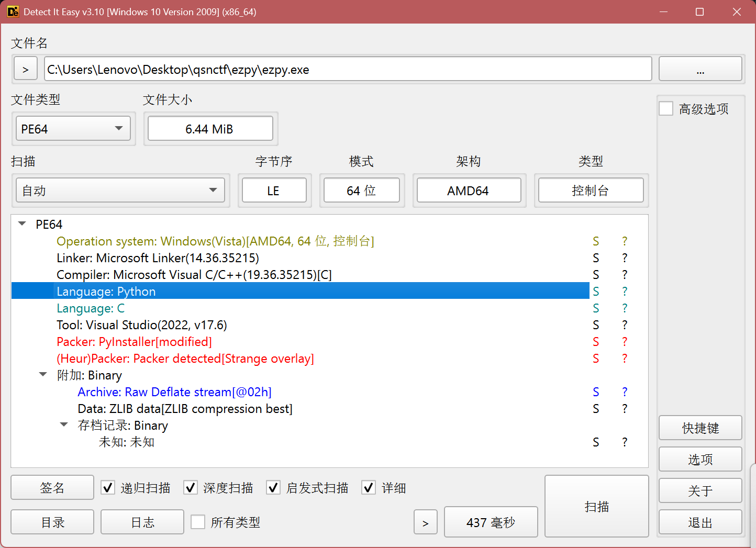The image size is (756, 548).
Task: Open the 目录 button
Action: pos(52,522)
